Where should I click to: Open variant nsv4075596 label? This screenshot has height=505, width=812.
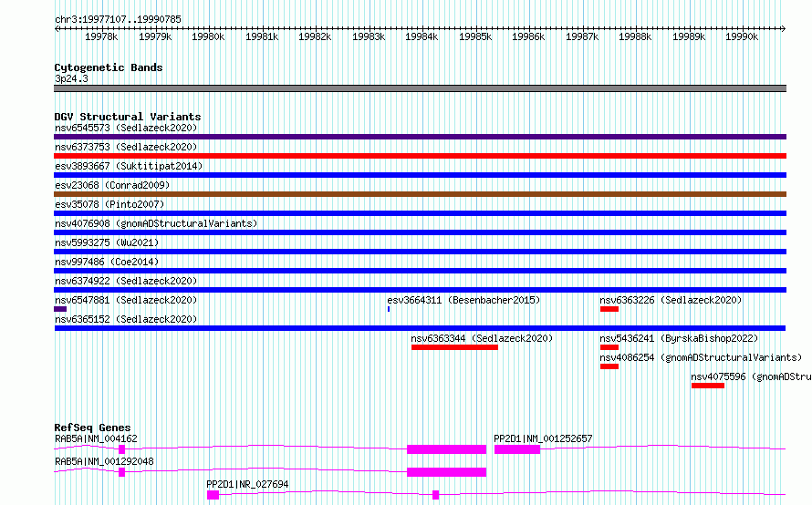(751, 376)
